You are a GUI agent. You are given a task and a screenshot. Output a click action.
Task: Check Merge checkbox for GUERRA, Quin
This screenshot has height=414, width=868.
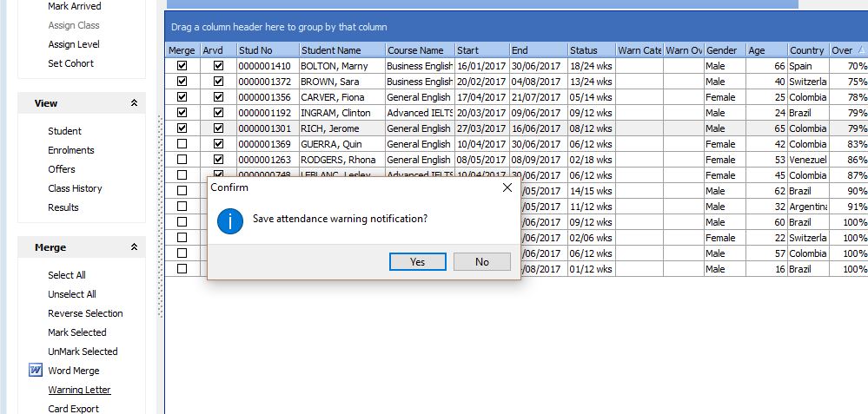pos(182,144)
